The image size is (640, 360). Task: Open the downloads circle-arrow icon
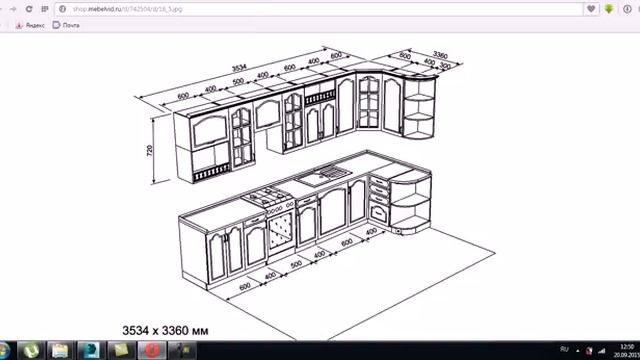[x=627, y=9]
